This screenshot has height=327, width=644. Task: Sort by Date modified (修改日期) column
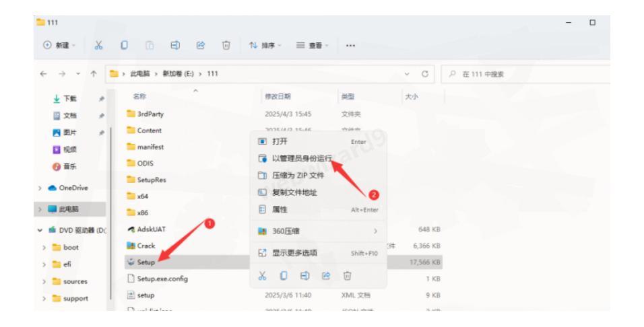pyautogui.click(x=278, y=96)
